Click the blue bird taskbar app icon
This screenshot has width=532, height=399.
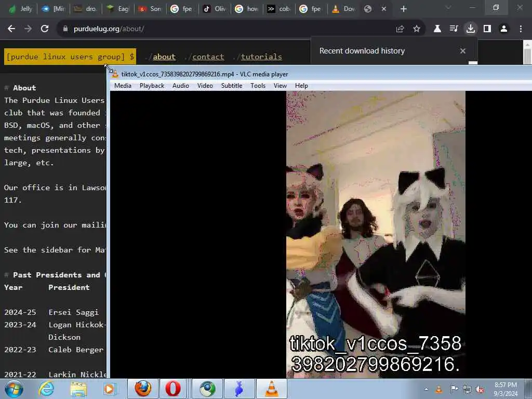240,389
